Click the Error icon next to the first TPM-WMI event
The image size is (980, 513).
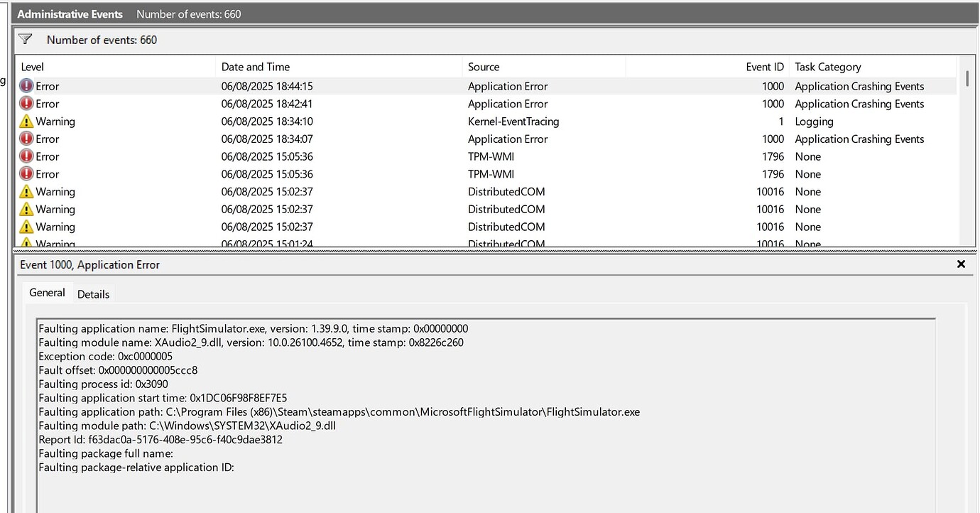[26, 156]
